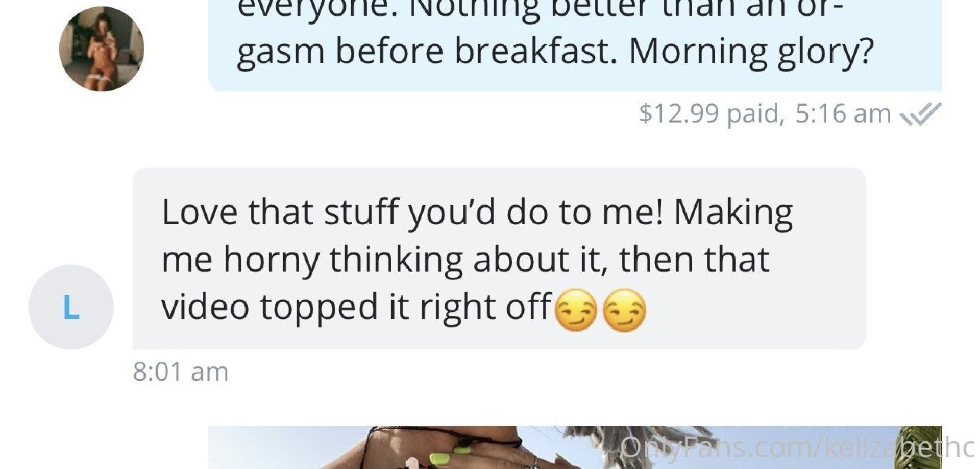Tap the "video topped it right off" line

[x=357, y=307]
